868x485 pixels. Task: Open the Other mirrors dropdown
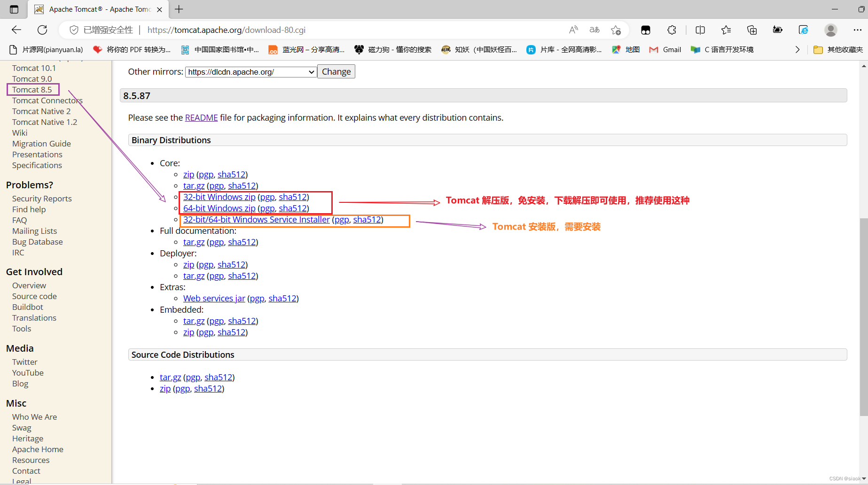(251, 72)
